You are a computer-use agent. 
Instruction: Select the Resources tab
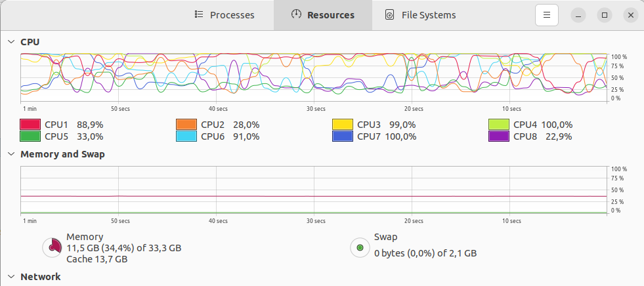323,15
